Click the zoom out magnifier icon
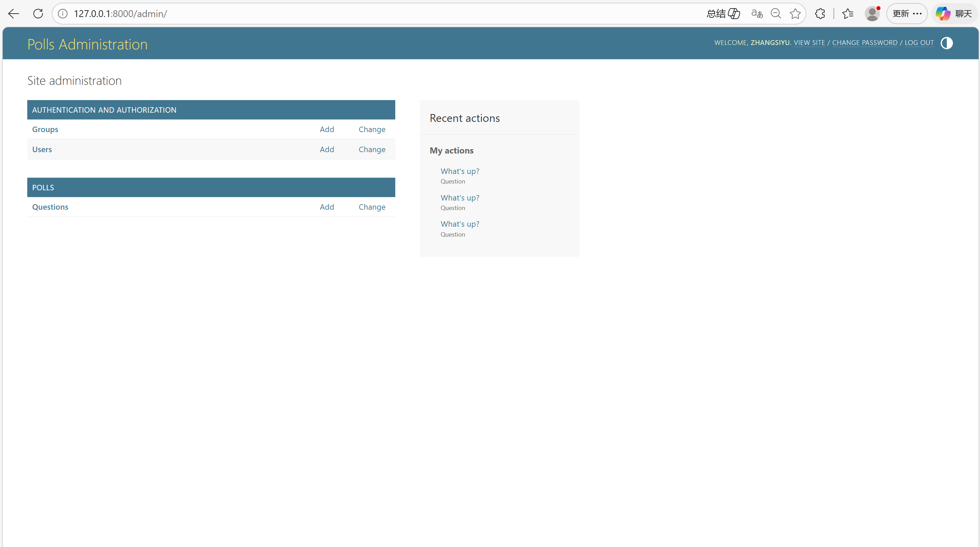 click(x=776, y=14)
